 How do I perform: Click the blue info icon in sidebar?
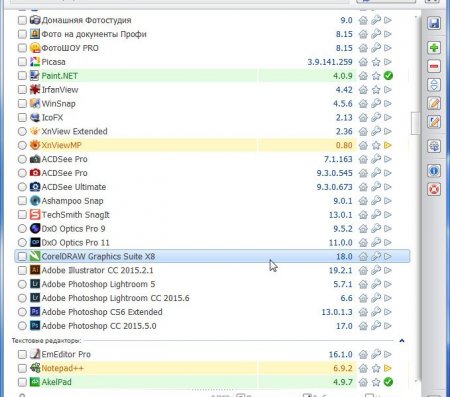[x=434, y=171]
